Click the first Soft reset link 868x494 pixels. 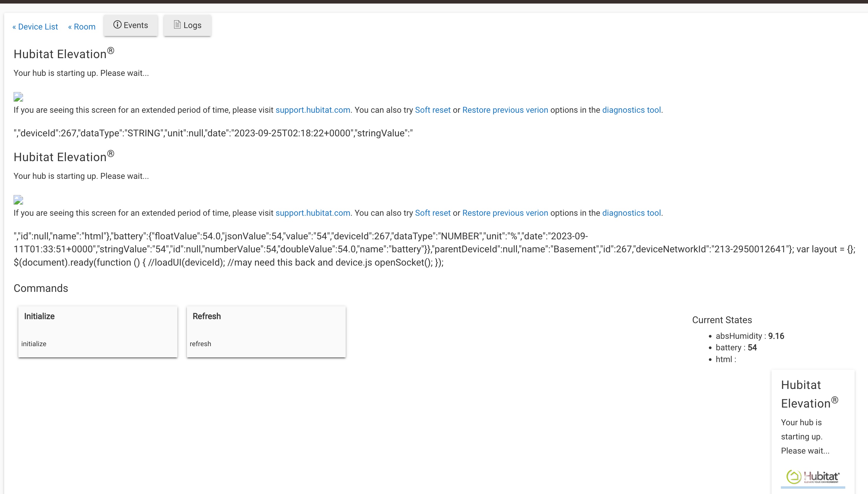pyautogui.click(x=433, y=110)
